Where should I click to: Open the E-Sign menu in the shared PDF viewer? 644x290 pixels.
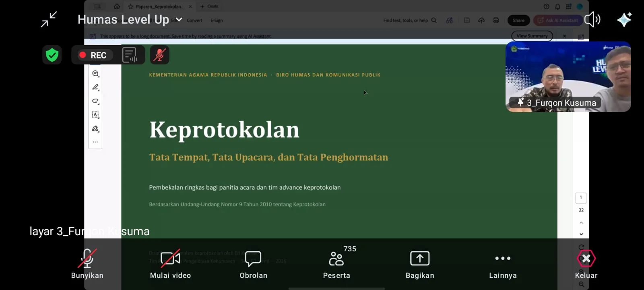point(217,21)
